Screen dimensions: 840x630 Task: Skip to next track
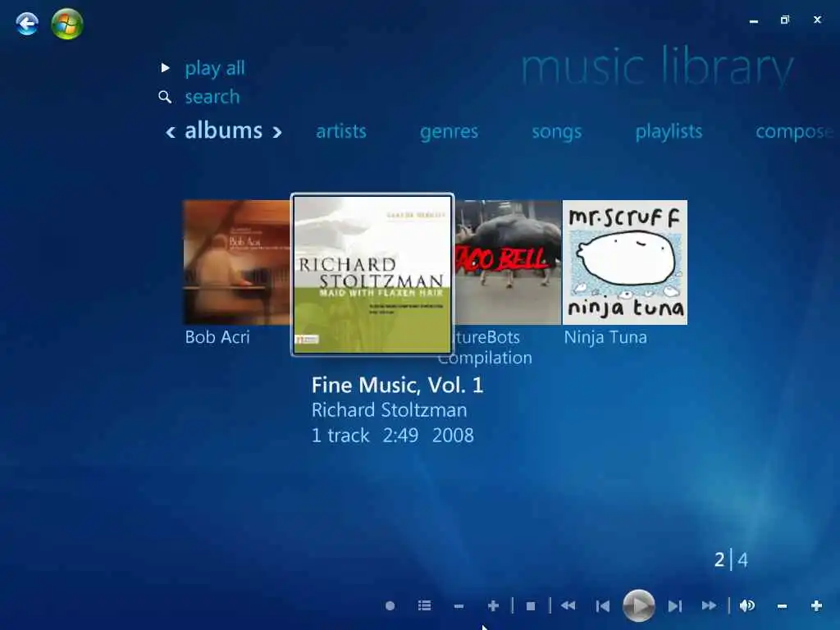(674, 606)
